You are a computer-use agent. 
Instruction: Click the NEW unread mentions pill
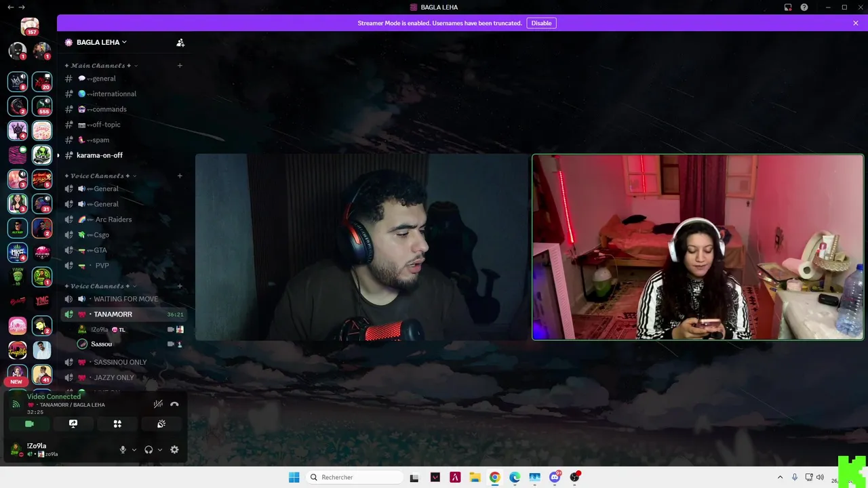coord(16,382)
